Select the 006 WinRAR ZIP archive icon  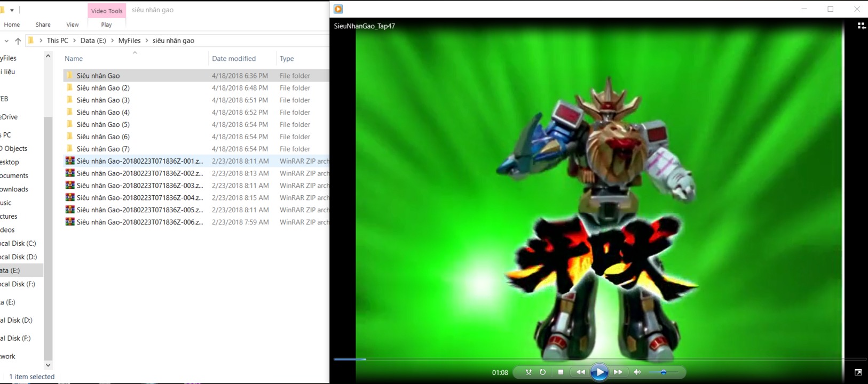(70, 222)
